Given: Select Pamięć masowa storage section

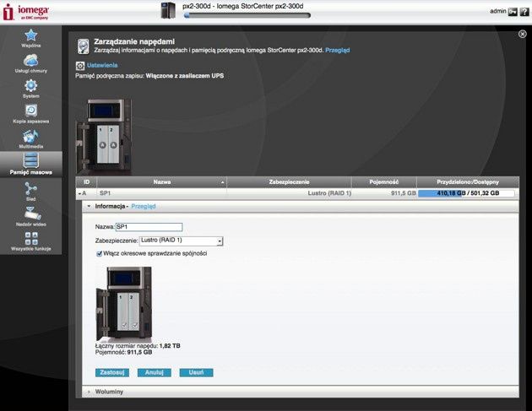Looking at the screenshot, I should [x=31, y=164].
